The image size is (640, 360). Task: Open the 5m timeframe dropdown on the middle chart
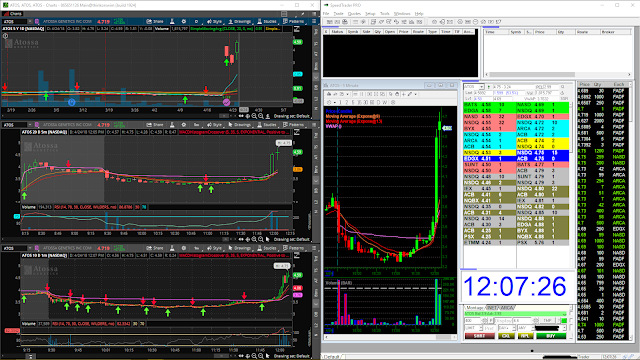click(x=196, y=124)
